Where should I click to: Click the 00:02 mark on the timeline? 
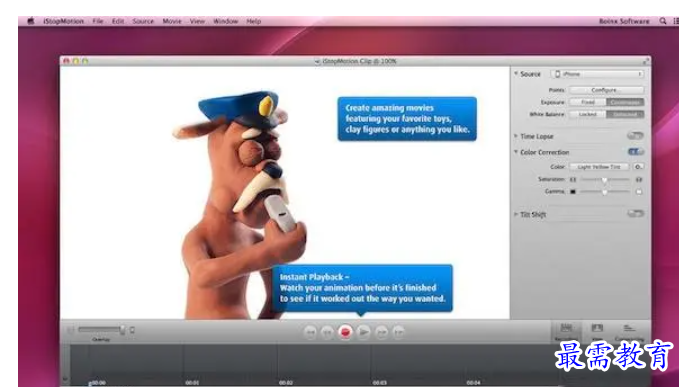[x=286, y=383]
